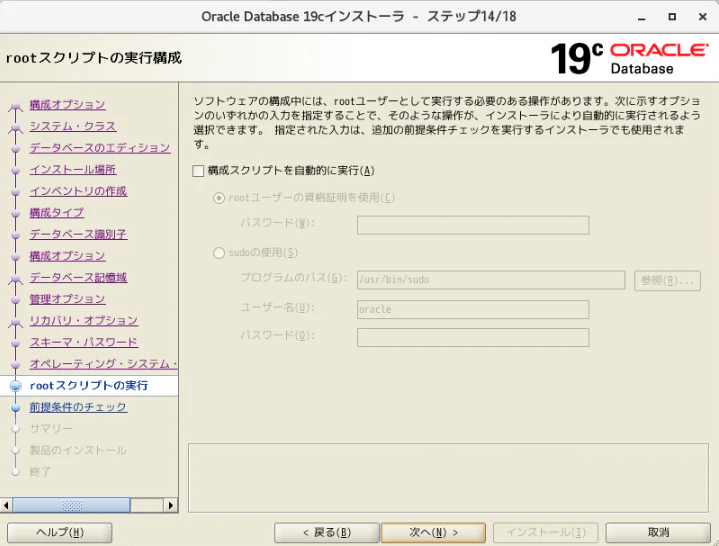Open システム・クラス step link
This screenshot has width=719, height=546.
72,126
